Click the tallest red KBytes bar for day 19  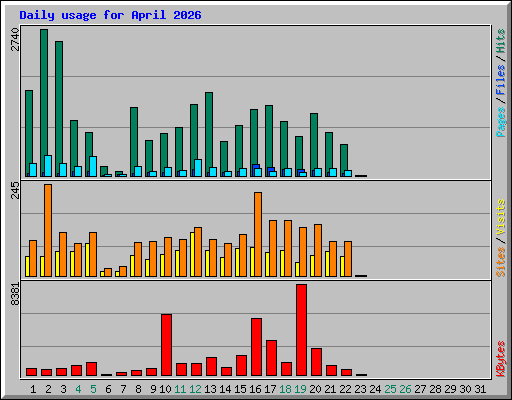click(301, 330)
